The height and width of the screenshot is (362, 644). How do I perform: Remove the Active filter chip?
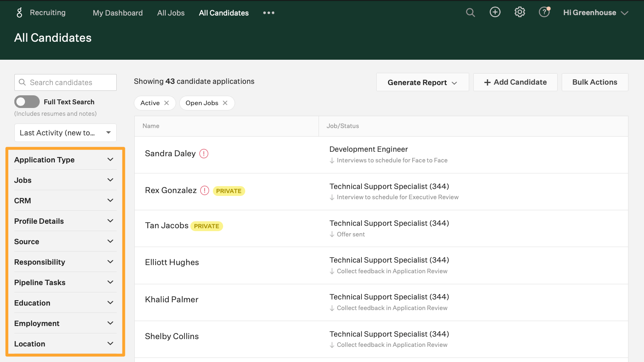167,103
